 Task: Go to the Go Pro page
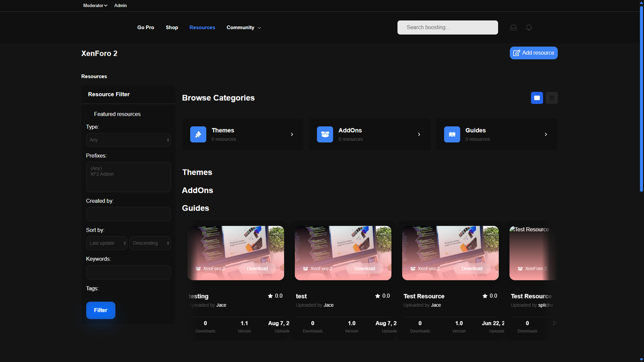click(146, 28)
